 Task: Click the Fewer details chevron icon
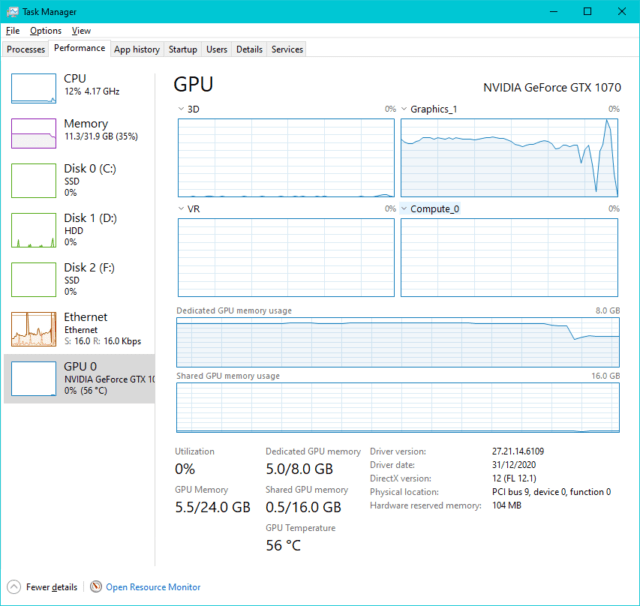pos(13,587)
